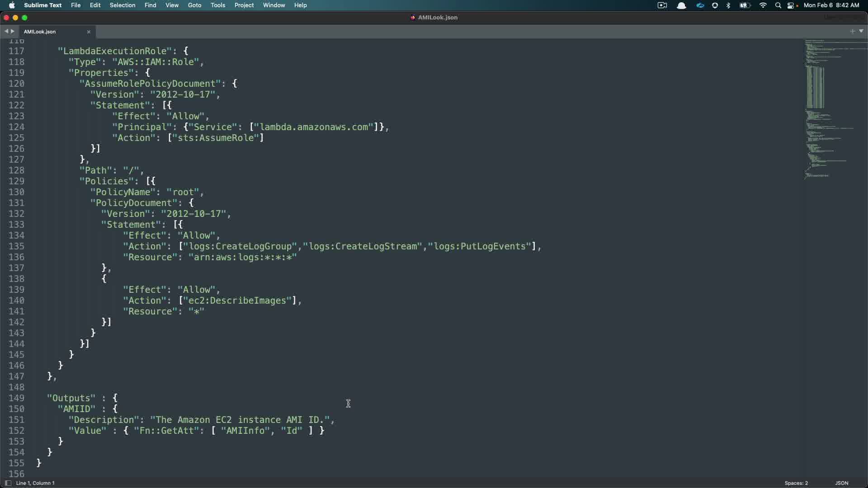Open the Tools menu
868x488 pixels.
pyautogui.click(x=218, y=5)
